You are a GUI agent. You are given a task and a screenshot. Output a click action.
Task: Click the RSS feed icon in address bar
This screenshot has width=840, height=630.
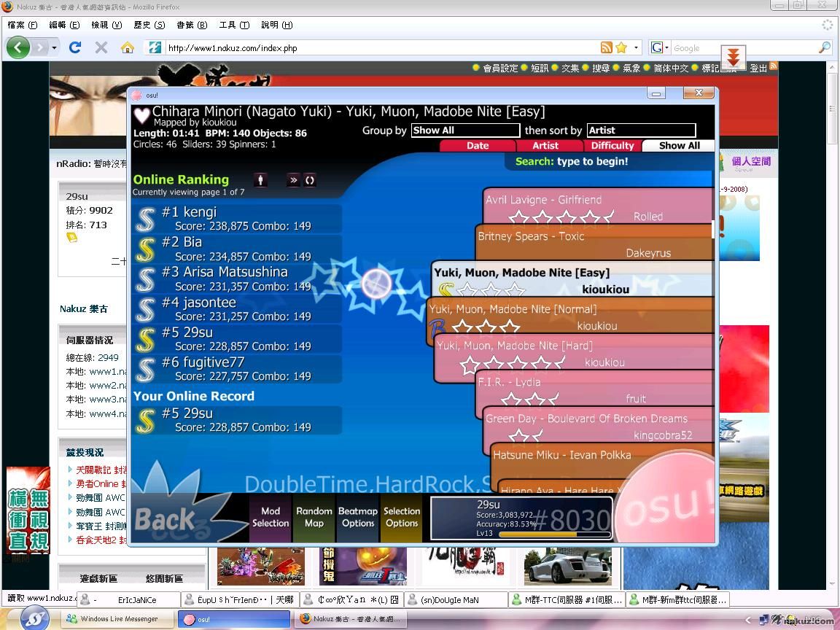coord(606,48)
